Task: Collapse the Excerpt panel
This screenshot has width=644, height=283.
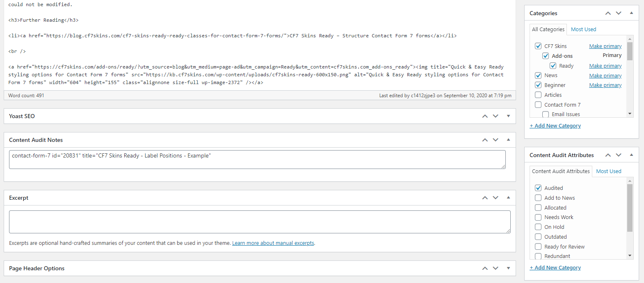Action: coord(508,198)
